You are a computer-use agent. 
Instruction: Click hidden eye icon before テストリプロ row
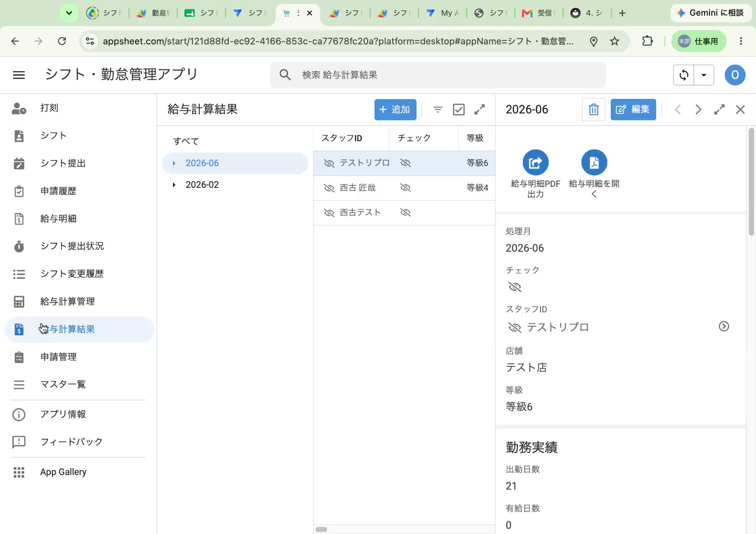pos(329,163)
